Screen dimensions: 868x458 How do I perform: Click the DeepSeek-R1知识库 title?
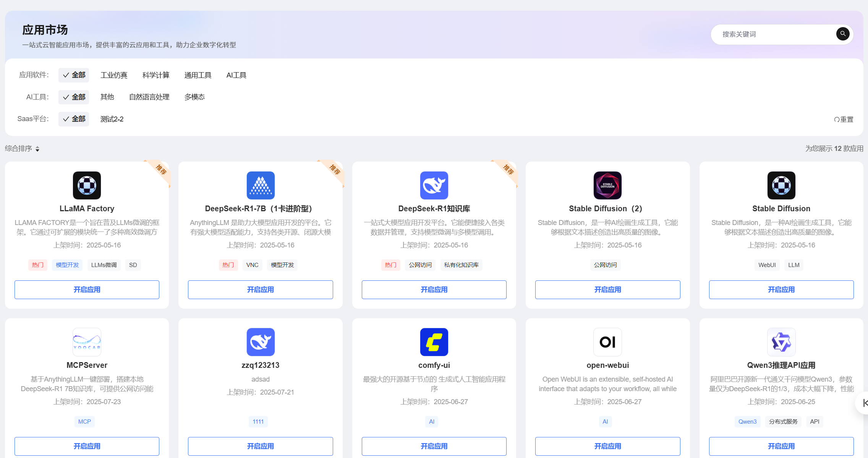click(x=434, y=209)
